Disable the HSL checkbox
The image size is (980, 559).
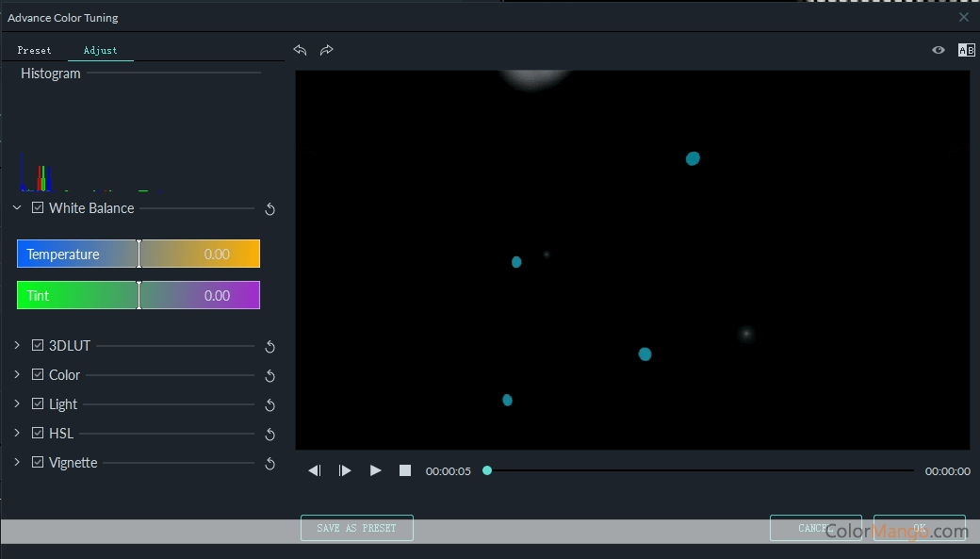point(38,434)
